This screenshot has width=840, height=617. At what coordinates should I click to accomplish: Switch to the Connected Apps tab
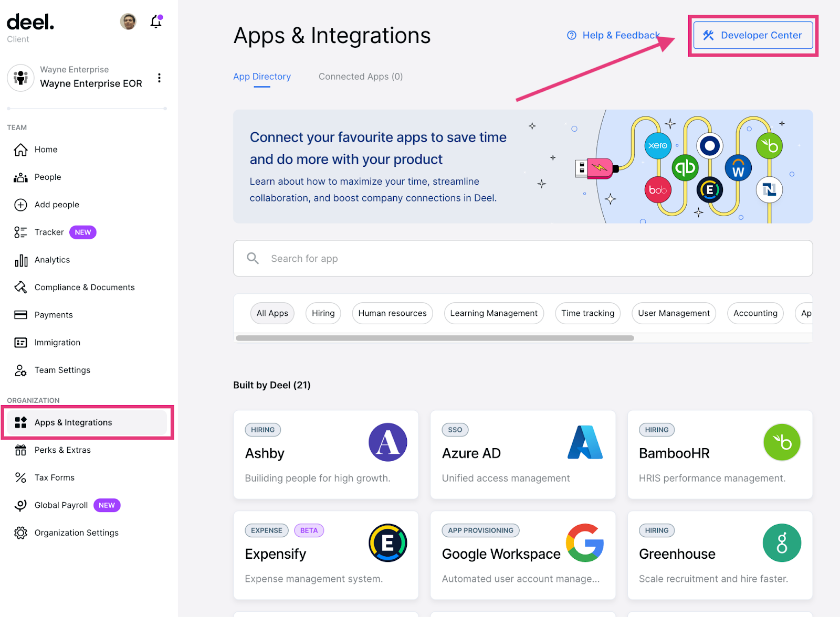[x=361, y=77]
